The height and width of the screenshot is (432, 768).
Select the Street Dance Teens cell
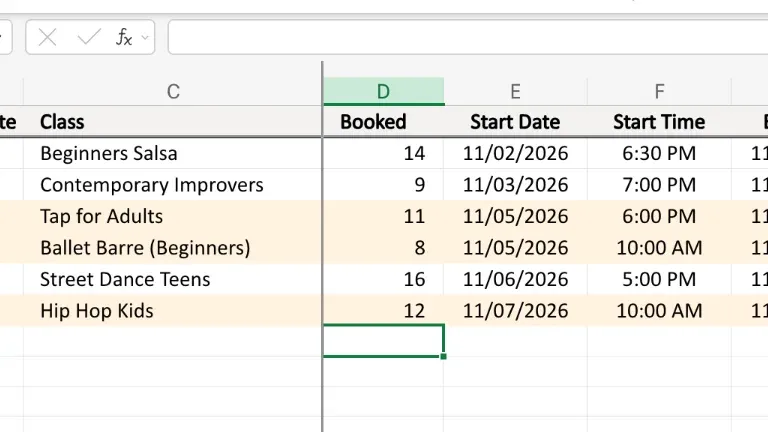tap(173, 279)
